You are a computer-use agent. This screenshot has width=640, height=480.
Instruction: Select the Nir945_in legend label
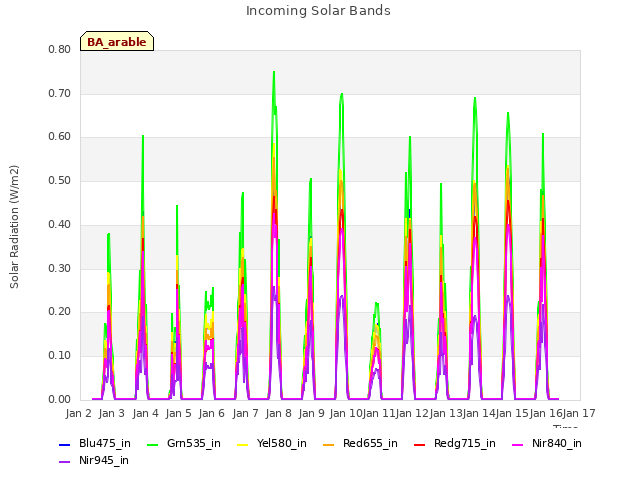click(x=104, y=461)
